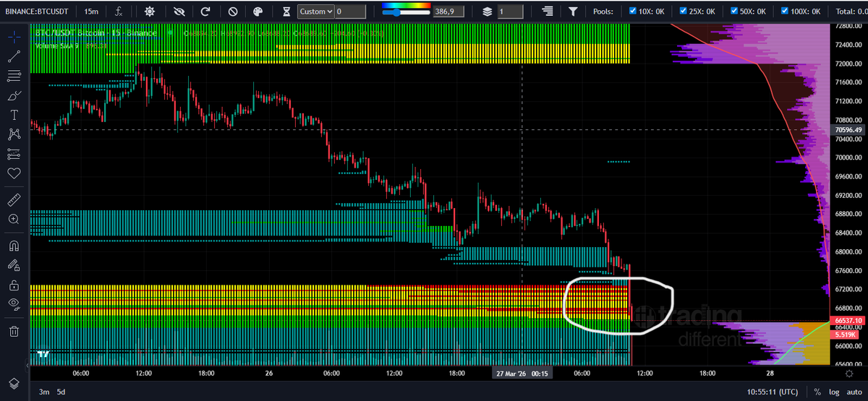Click the hourglass time range icon

[286, 12]
